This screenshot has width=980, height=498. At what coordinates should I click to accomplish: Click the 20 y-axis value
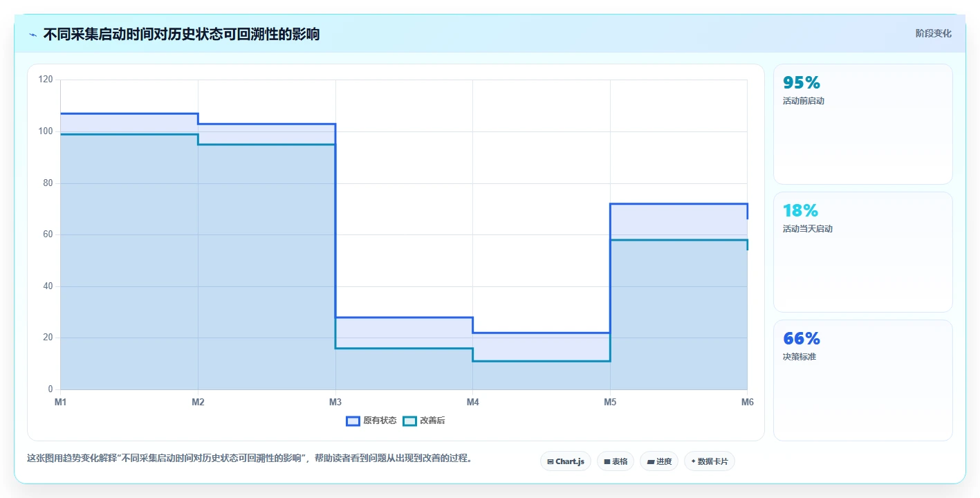[x=48, y=338]
